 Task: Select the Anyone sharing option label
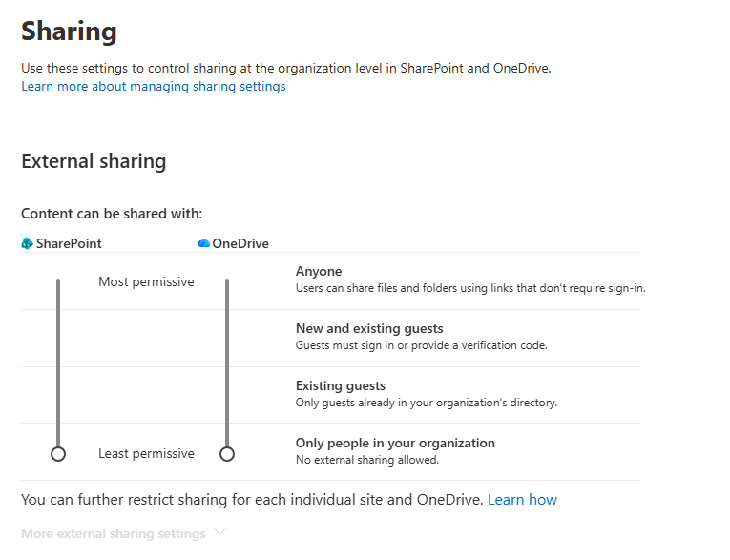tap(319, 272)
